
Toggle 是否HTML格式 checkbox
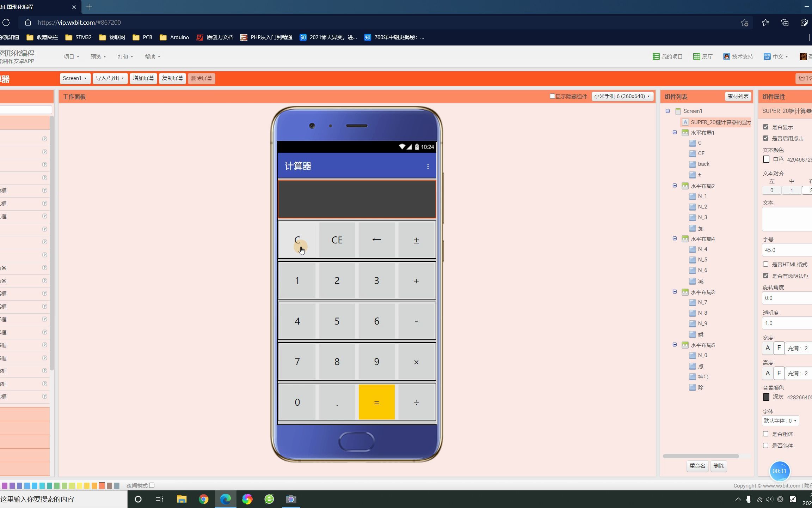click(x=766, y=264)
